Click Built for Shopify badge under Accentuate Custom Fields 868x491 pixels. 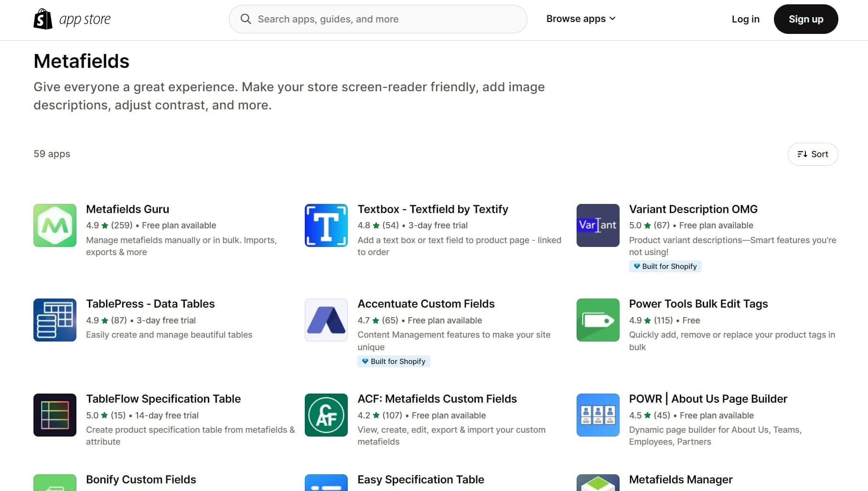coord(394,362)
